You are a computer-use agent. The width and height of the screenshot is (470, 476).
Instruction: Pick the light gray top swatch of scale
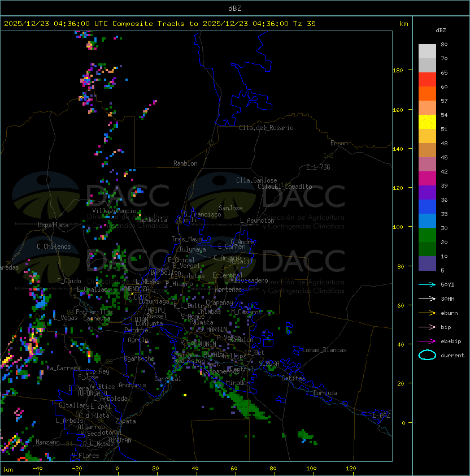tap(427, 51)
